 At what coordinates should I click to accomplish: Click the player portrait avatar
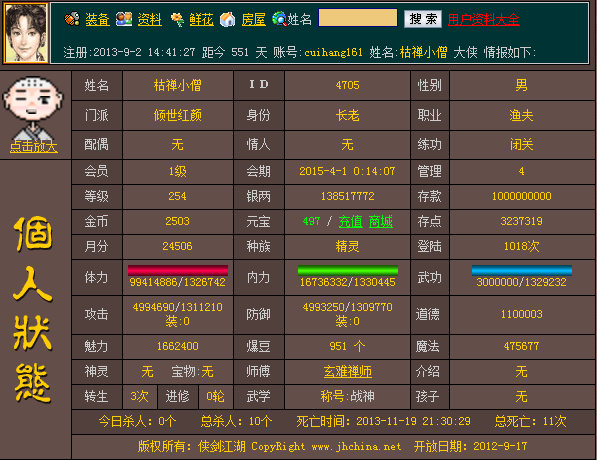26,33
